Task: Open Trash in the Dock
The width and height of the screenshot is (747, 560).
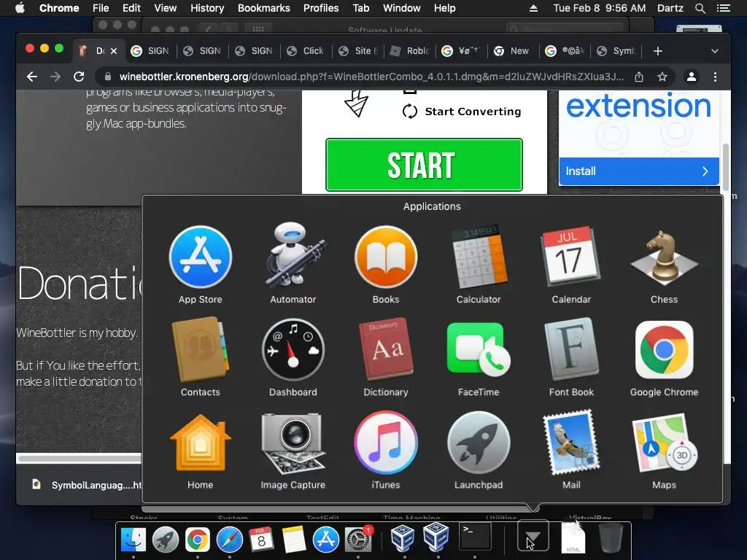Action: click(611, 538)
